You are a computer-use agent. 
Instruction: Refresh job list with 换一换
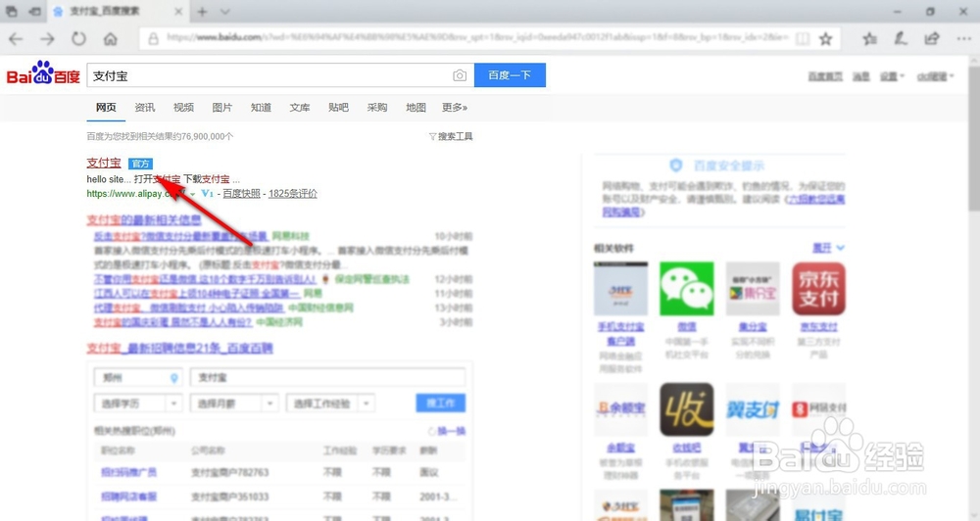point(448,431)
